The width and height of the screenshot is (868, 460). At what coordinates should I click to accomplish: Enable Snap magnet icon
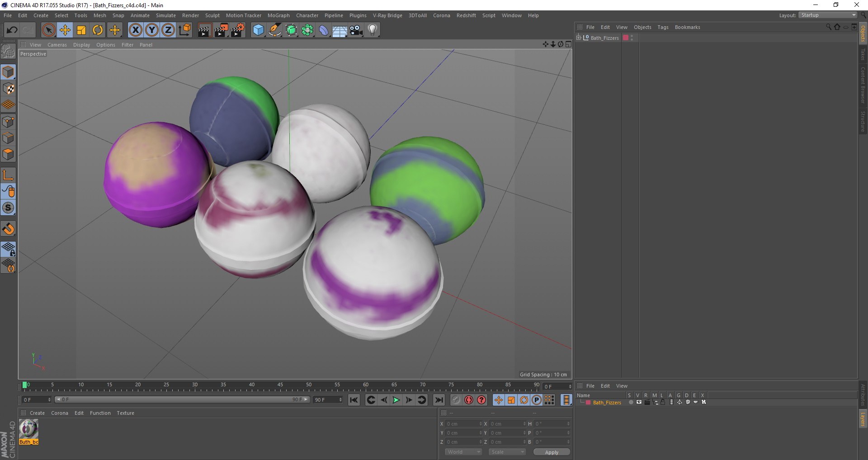pos(8,229)
